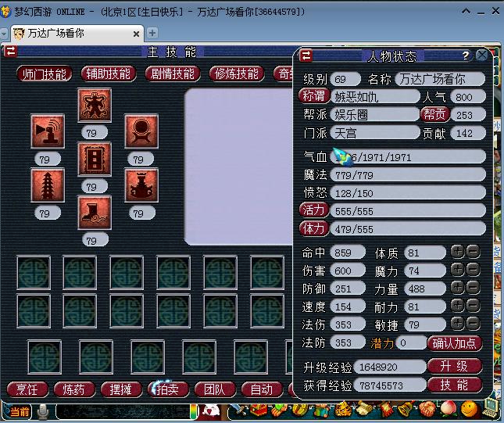Click the 帮贡 button
This screenshot has width=504, height=423.
click(434, 114)
